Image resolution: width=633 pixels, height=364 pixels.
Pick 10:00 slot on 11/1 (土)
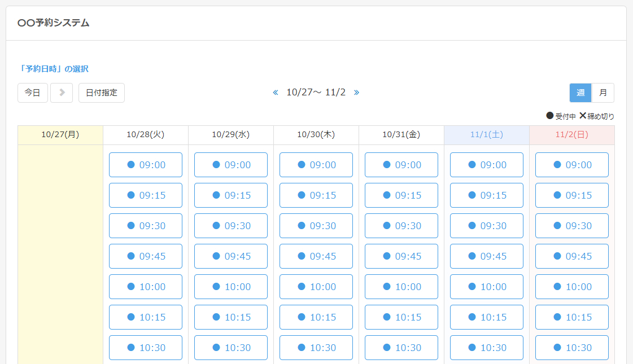pyautogui.click(x=487, y=287)
